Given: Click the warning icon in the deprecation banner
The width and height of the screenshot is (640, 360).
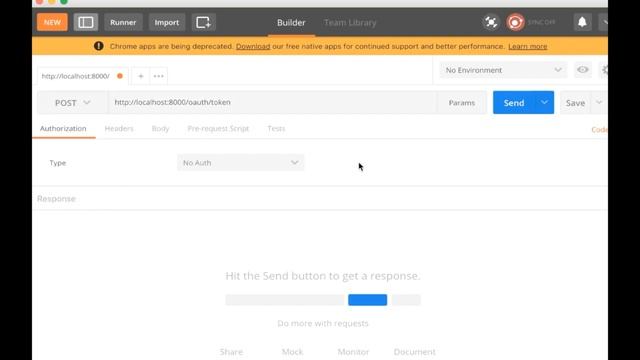Looking at the screenshot, I should pyautogui.click(x=98, y=46).
